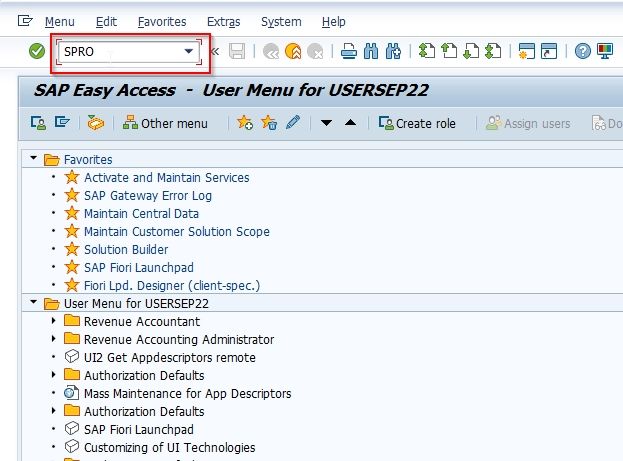Open the System menu
623x461 pixels.
point(281,22)
